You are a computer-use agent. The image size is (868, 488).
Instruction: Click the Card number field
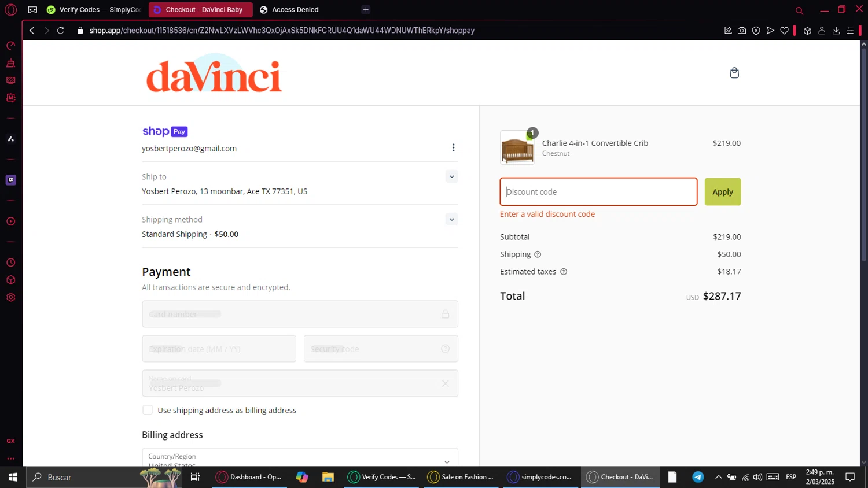(x=300, y=314)
